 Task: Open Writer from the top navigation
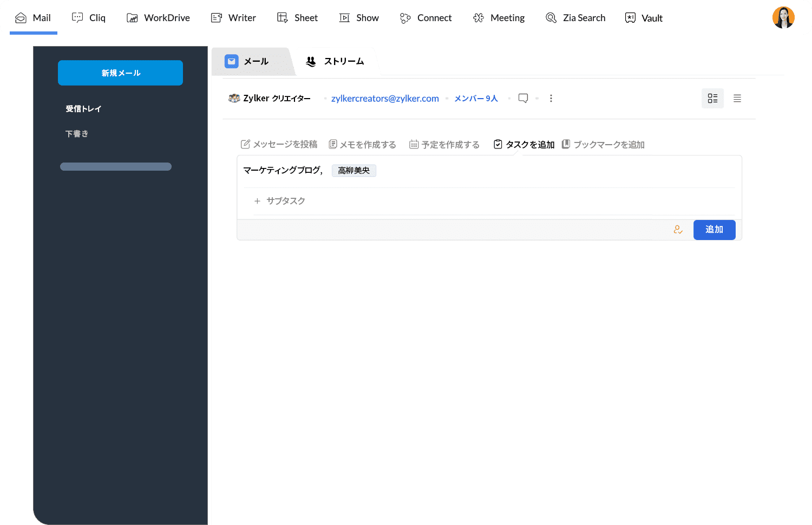tap(233, 18)
